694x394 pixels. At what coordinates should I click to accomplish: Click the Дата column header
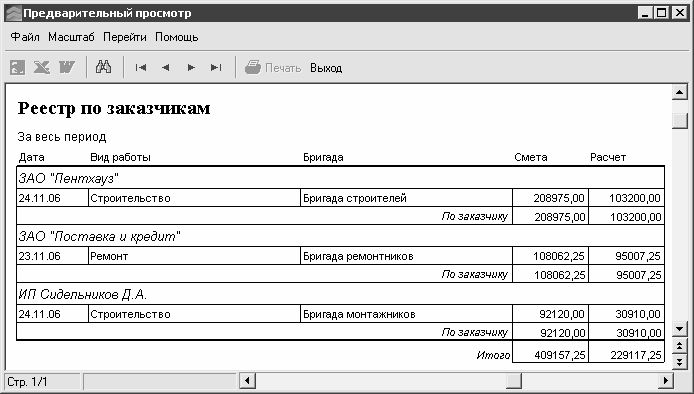pyautogui.click(x=31, y=158)
